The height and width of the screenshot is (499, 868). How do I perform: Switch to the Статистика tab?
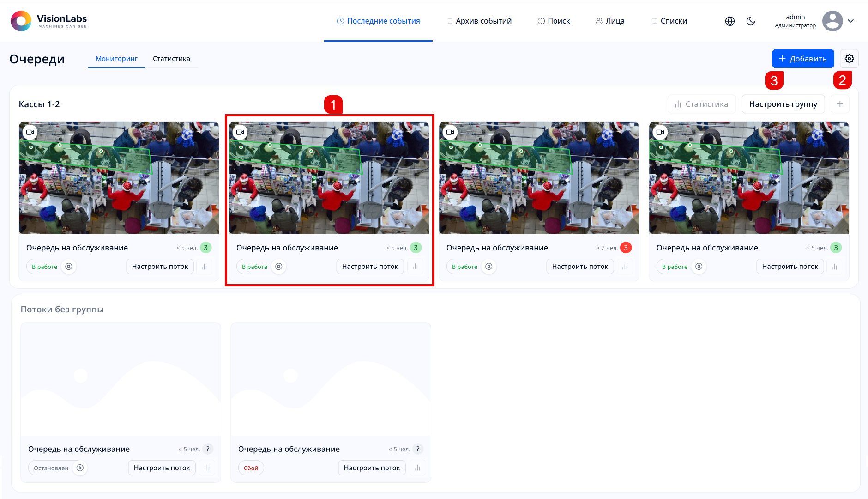click(171, 59)
